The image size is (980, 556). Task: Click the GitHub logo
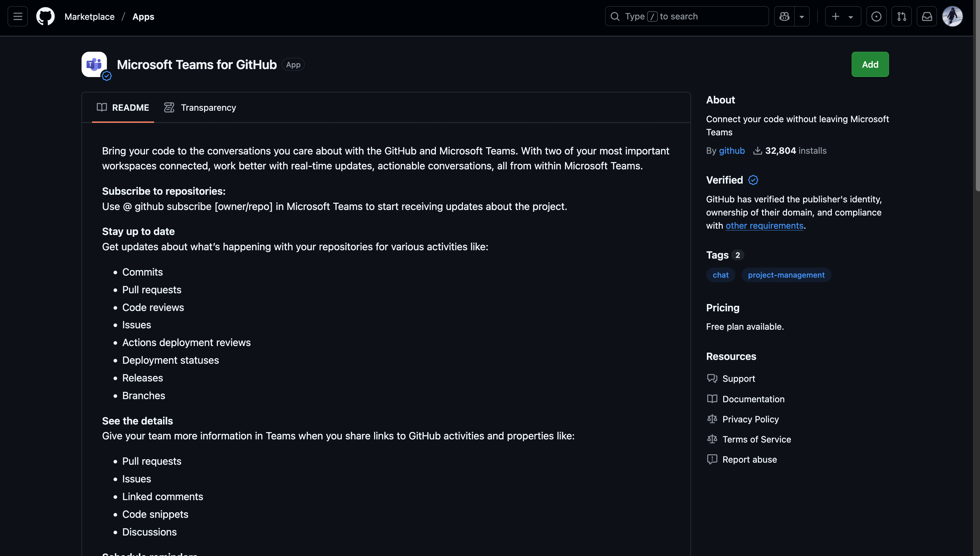(x=45, y=16)
